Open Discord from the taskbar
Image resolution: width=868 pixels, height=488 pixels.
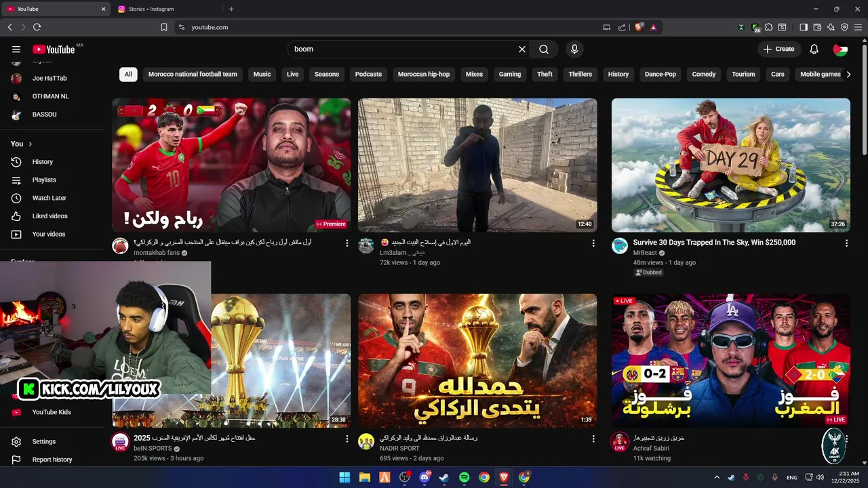[425, 477]
